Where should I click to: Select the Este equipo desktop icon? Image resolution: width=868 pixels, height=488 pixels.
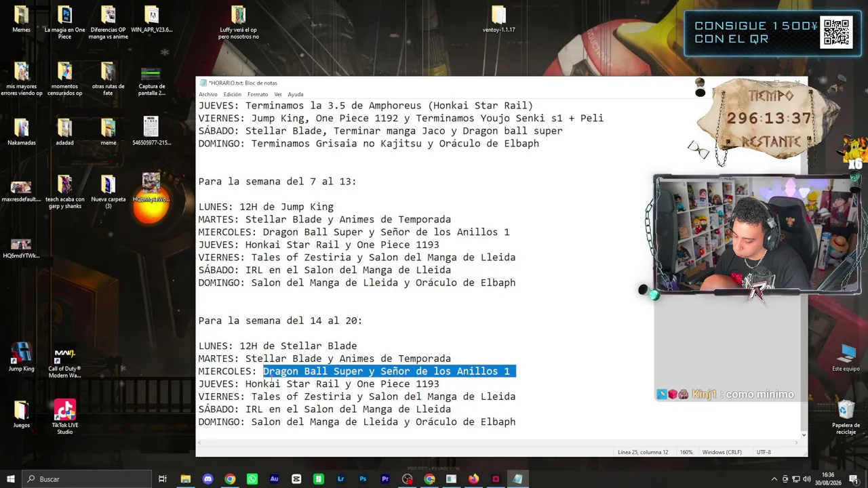click(846, 357)
